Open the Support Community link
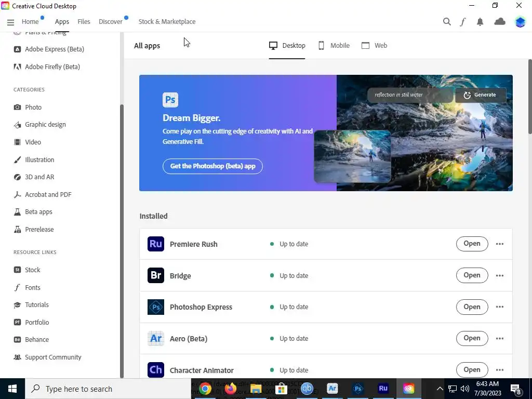Screen dimensions: 532x399 tap(47, 357)
